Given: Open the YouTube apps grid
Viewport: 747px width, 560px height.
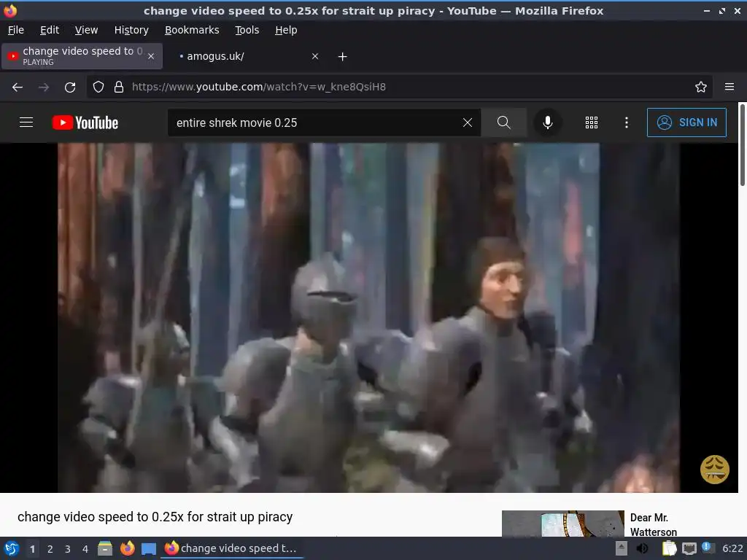Looking at the screenshot, I should 591,122.
